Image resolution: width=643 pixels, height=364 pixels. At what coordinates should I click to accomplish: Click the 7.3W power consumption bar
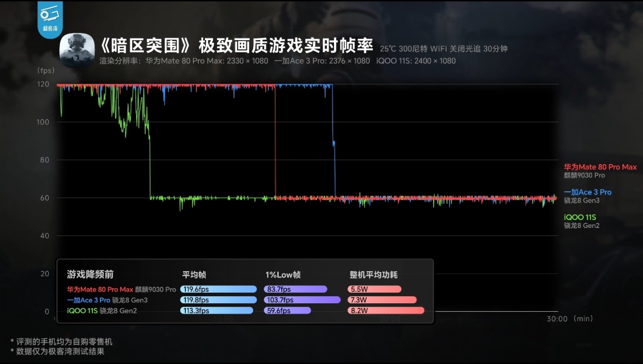382,300
